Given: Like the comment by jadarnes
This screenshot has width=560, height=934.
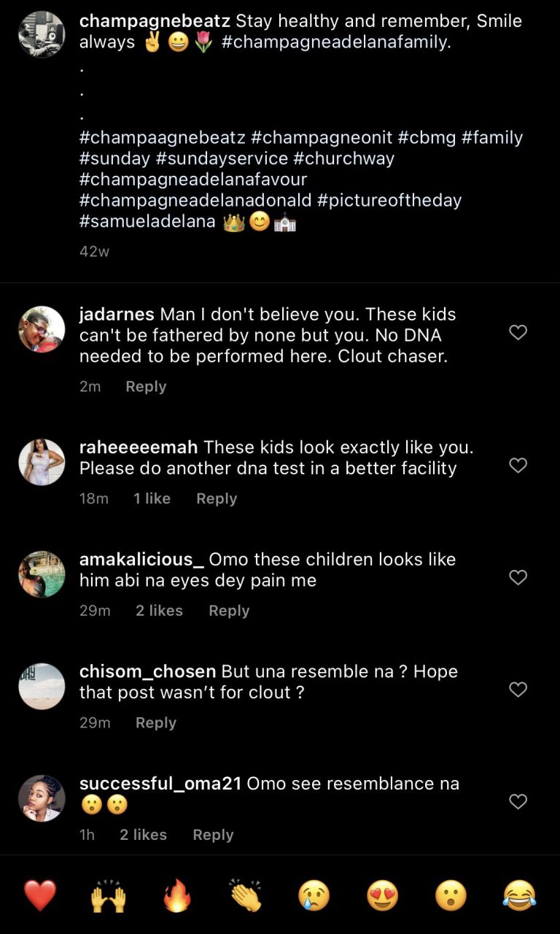Looking at the screenshot, I should pyautogui.click(x=518, y=333).
